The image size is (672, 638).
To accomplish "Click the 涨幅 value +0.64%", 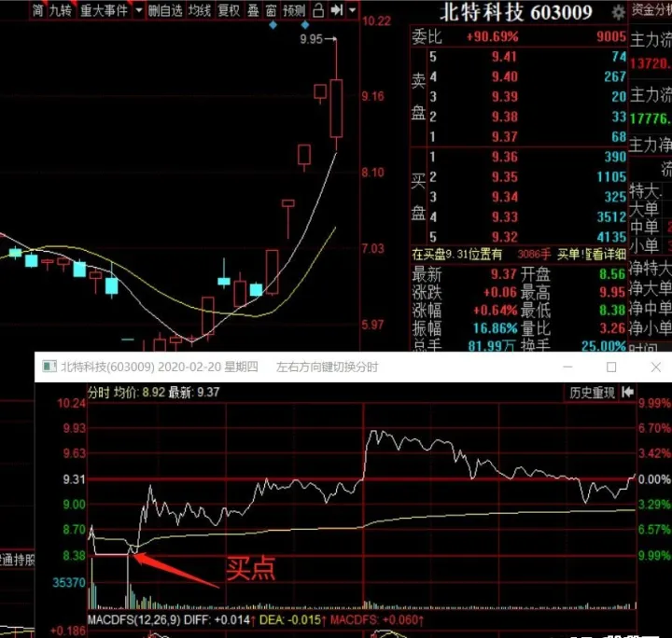I will (x=495, y=310).
